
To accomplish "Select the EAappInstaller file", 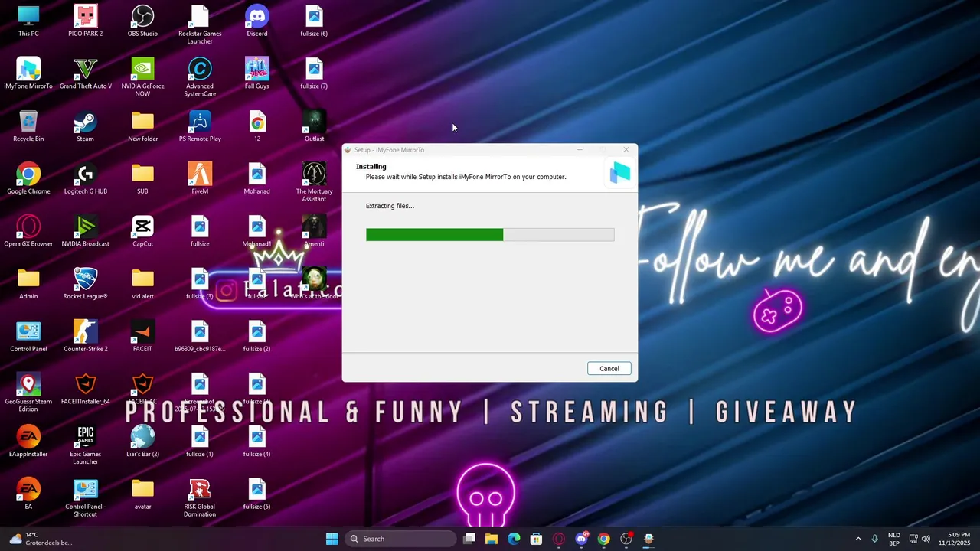I will pyautogui.click(x=28, y=442).
